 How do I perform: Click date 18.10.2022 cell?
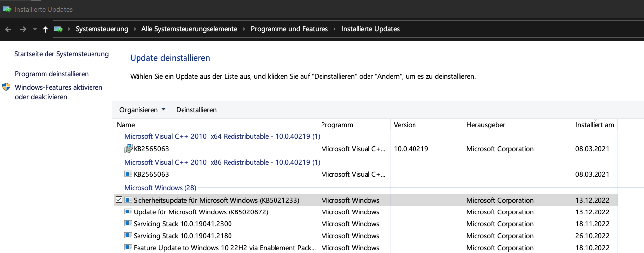tap(593, 248)
